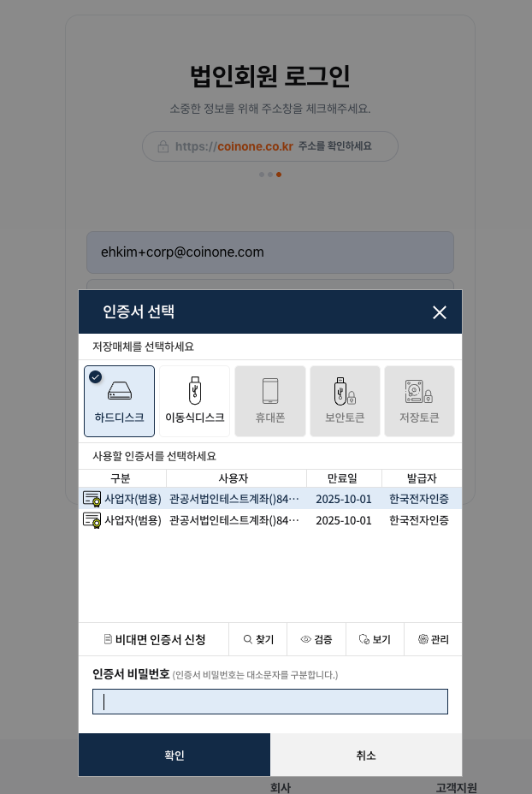Click the https://coinone.co.kr address text
Viewport: 532px width, 794px height.
coord(234,146)
